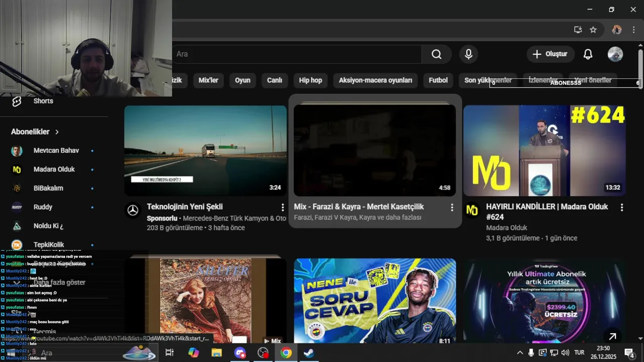Select the Hip hop filter chip
The width and height of the screenshot is (644, 362).
pos(310,80)
